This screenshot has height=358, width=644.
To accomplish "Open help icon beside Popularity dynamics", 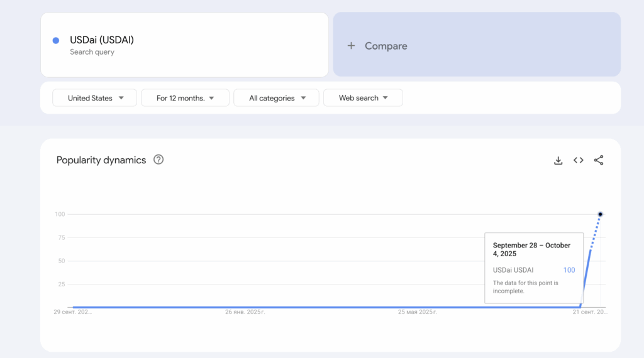I will (158, 160).
